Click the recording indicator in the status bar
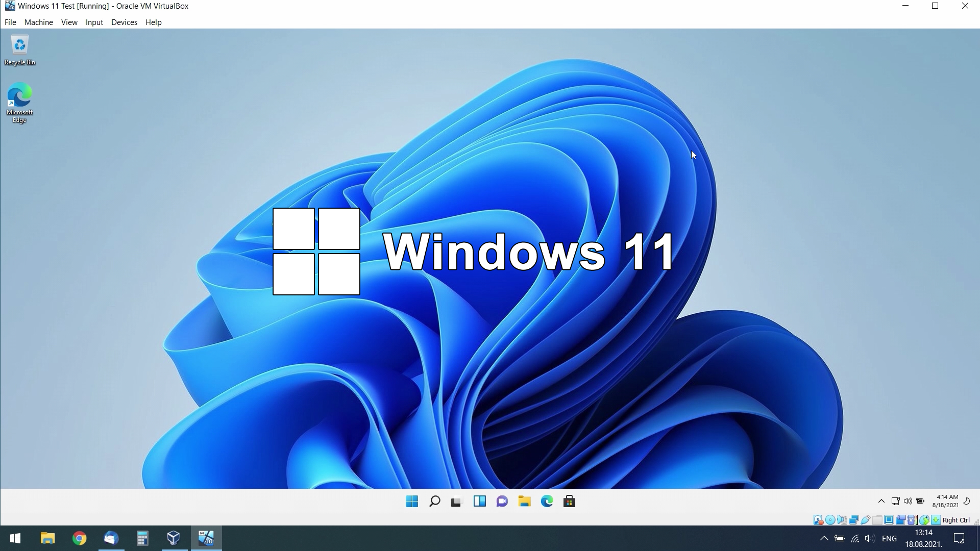The image size is (980, 551). coord(900,519)
